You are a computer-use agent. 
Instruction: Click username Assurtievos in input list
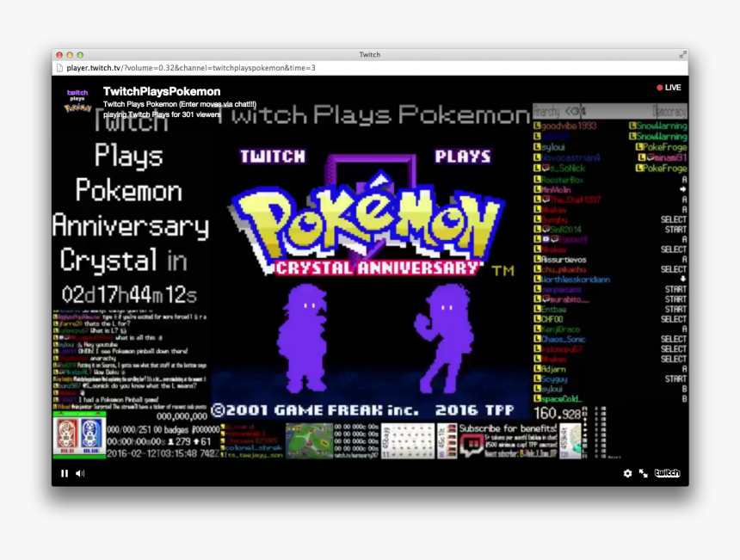(564, 260)
